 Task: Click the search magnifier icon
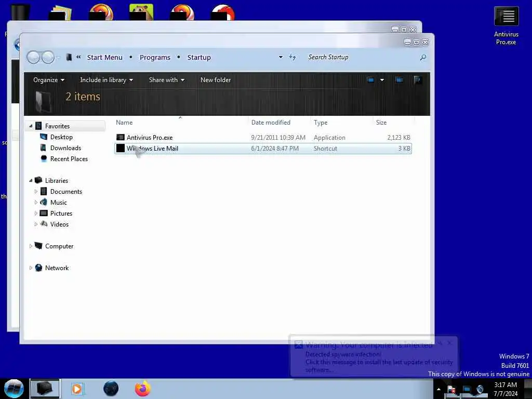tap(423, 57)
